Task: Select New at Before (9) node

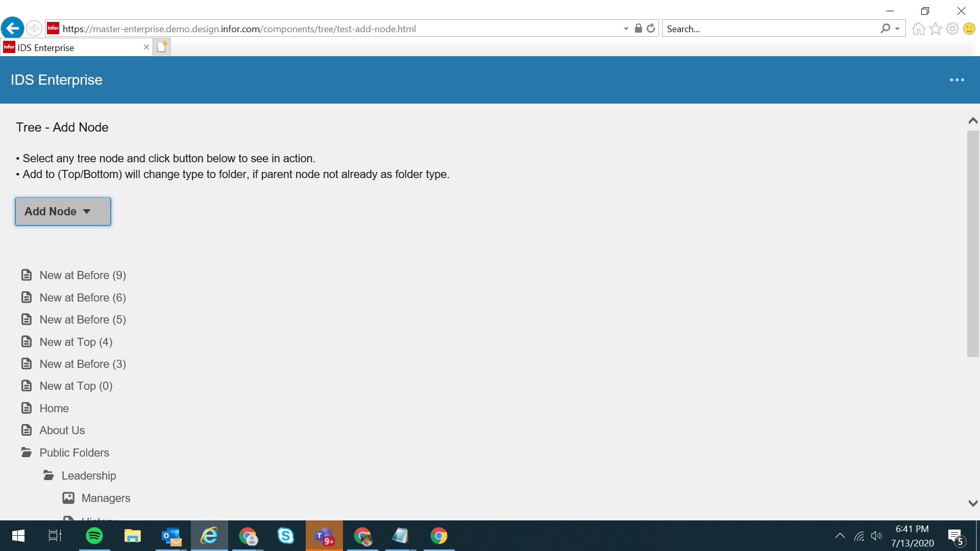Action: [83, 275]
